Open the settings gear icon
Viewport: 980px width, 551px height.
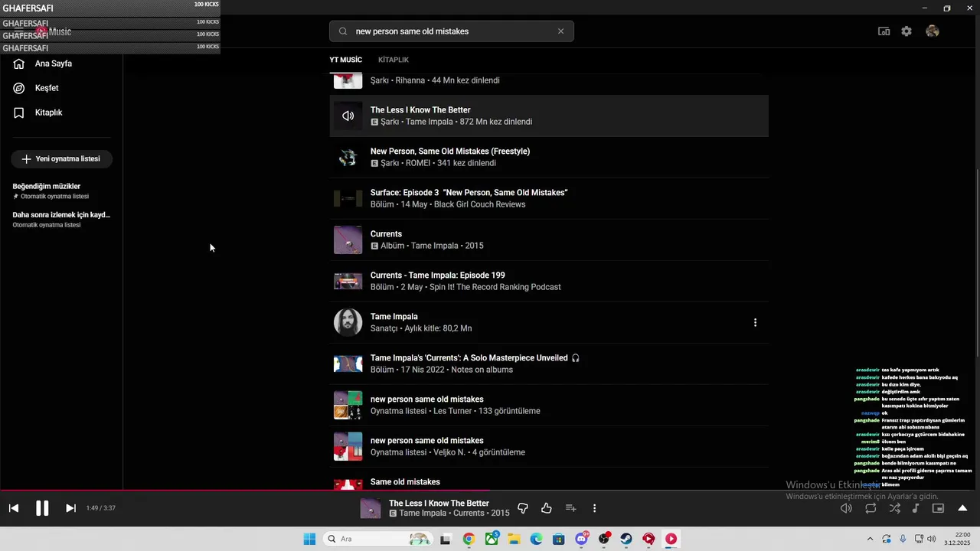point(906,31)
